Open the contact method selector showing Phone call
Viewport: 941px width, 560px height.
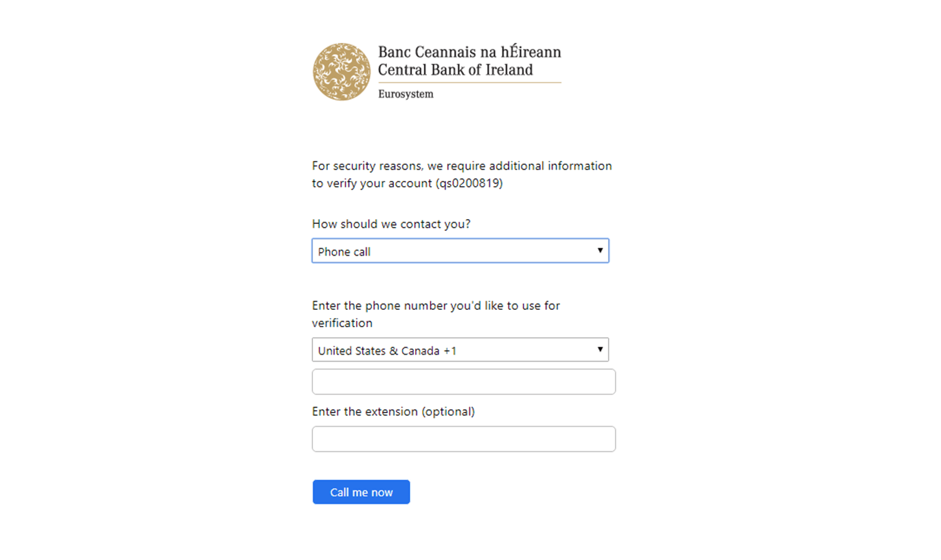tap(461, 251)
